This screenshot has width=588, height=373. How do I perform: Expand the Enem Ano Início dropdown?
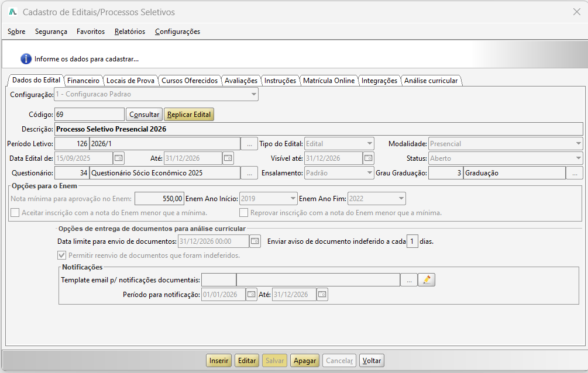click(x=293, y=198)
